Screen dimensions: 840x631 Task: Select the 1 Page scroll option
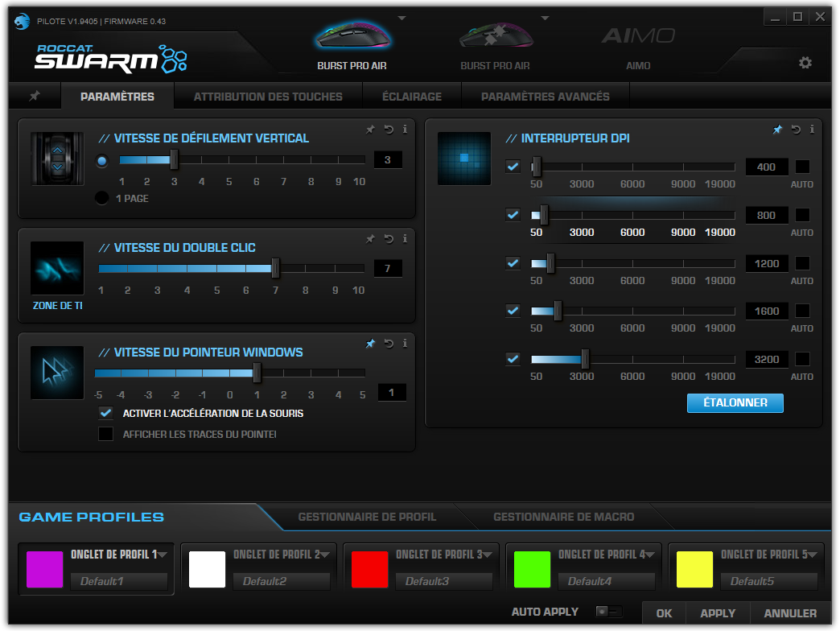(x=102, y=198)
